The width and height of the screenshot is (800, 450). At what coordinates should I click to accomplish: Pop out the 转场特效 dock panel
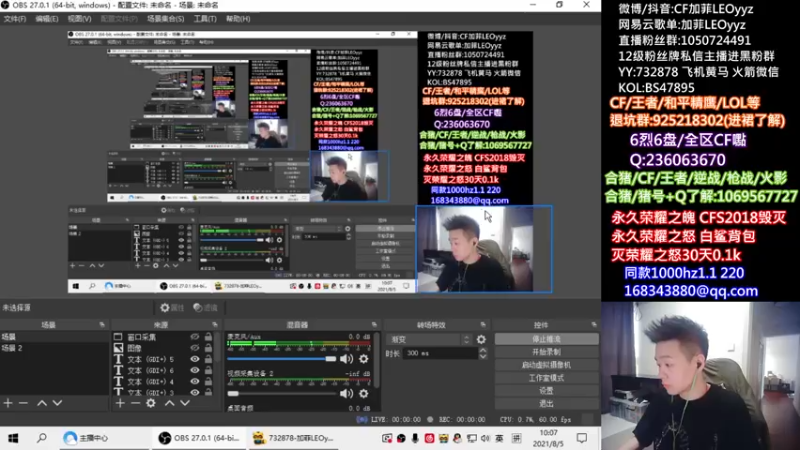tap(483, 324)
